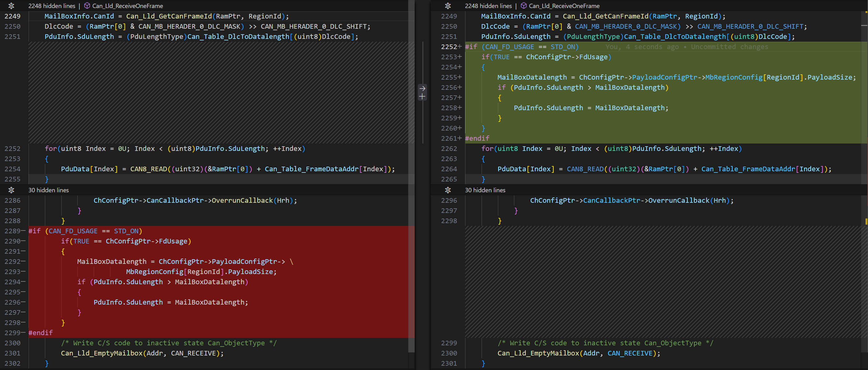Click the 'Write C/S code' comment in right pane
The height and width of the screenshot is (370, 868).
(606, 343)
